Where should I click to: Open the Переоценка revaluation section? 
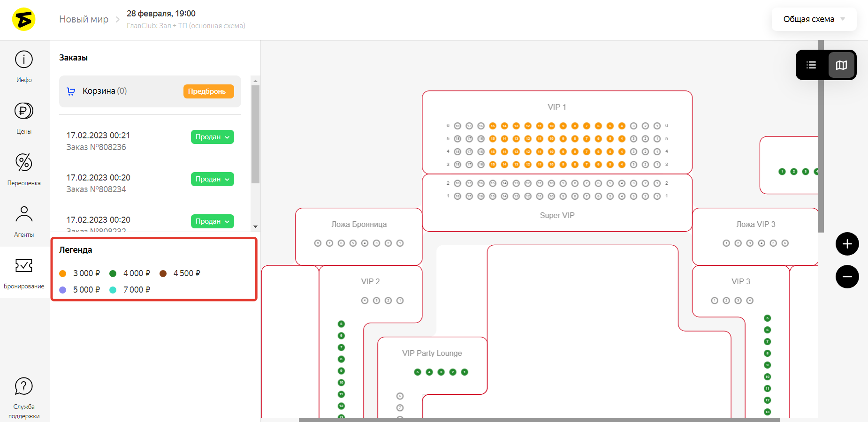[x=24, y=170]
